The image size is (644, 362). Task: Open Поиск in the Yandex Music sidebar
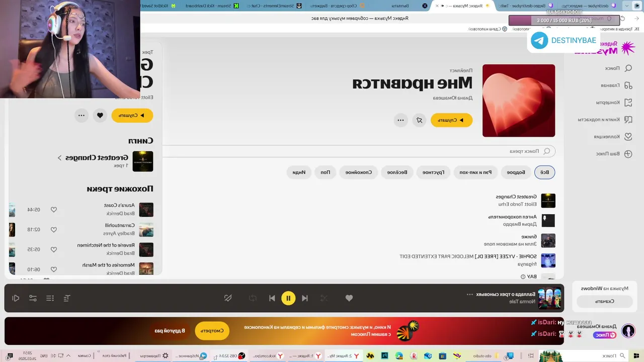click(618, 68)
